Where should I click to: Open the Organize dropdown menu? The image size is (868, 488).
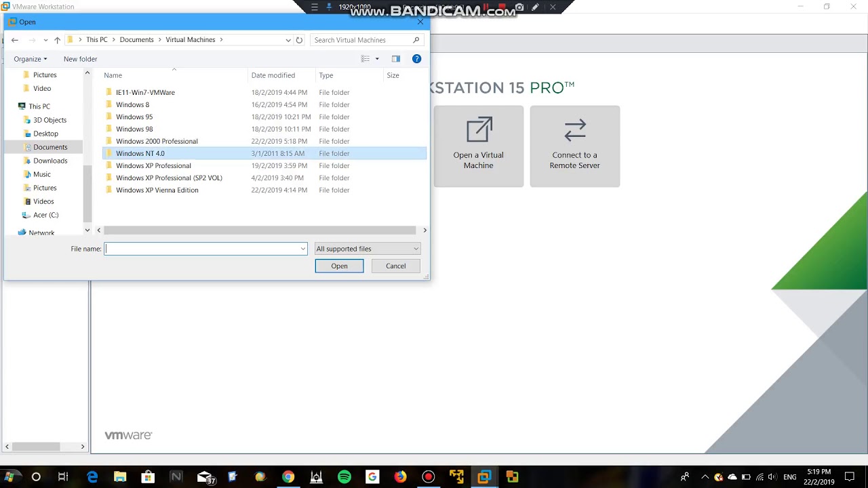click(x=31, y=59)
